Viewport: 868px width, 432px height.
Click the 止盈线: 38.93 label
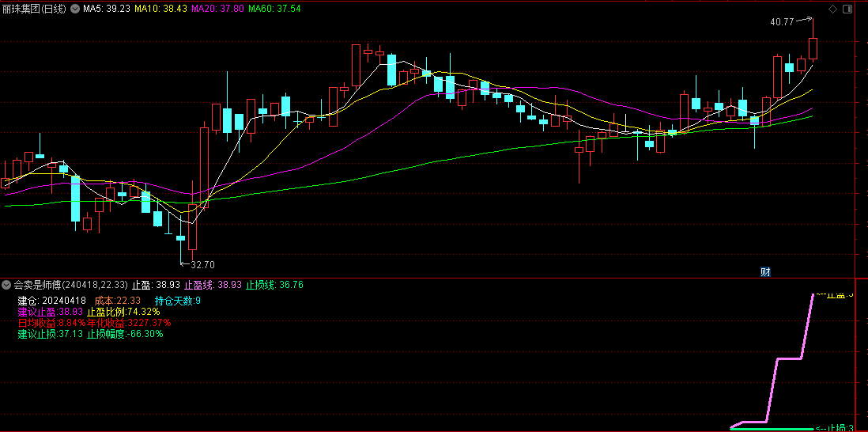pyautogui.click(x=213, y=285)
